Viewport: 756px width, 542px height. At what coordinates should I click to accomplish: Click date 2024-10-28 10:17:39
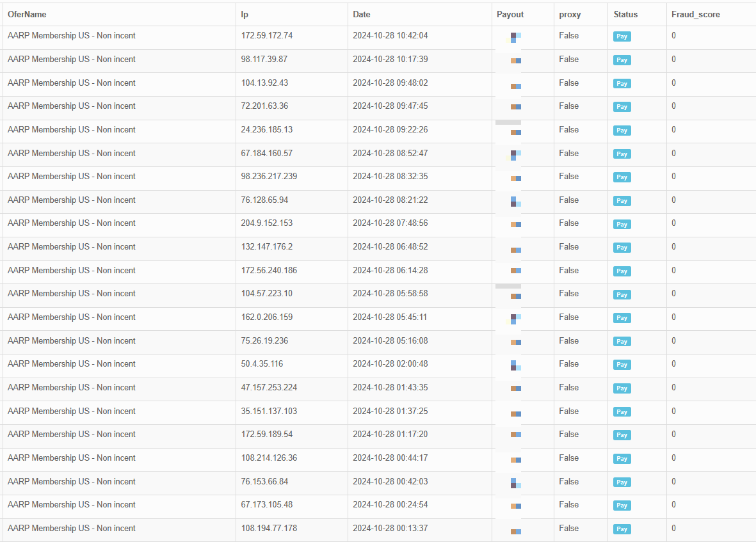pos(390,60)
